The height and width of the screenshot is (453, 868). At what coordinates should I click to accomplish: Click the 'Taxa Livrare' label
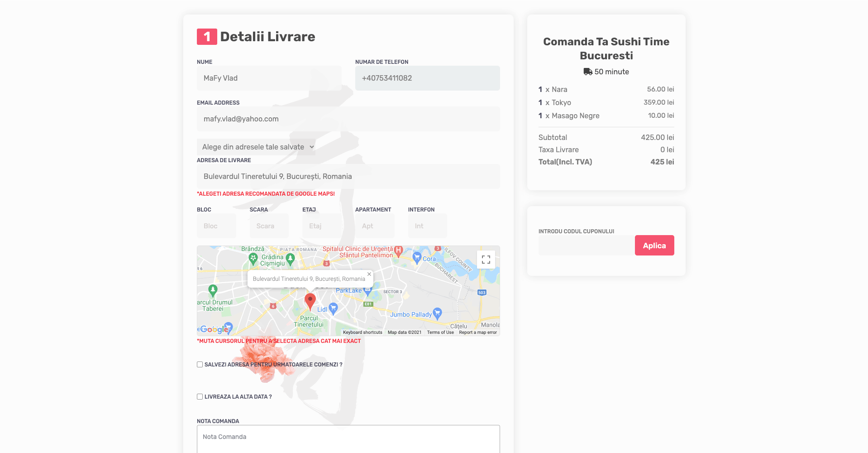point(558,150)
